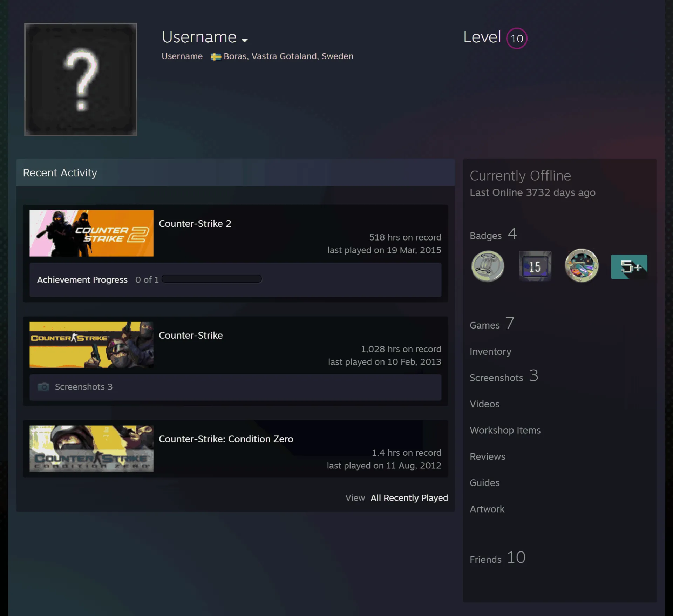Open the pillar community badge
673x616 pixels.
(x=488, y=266)
